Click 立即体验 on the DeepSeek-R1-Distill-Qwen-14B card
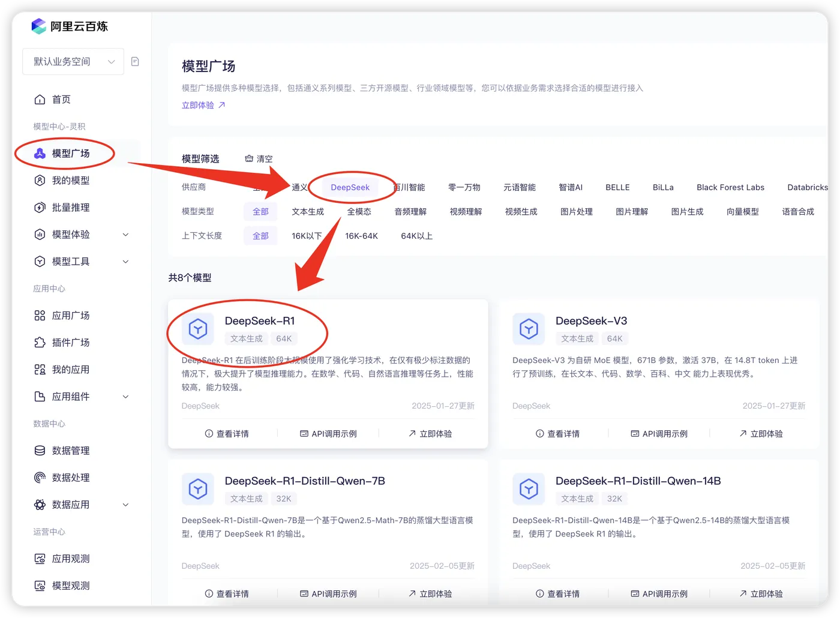This screenshot has height=618, width=840. pyautogui.click(x=761, y=594)
